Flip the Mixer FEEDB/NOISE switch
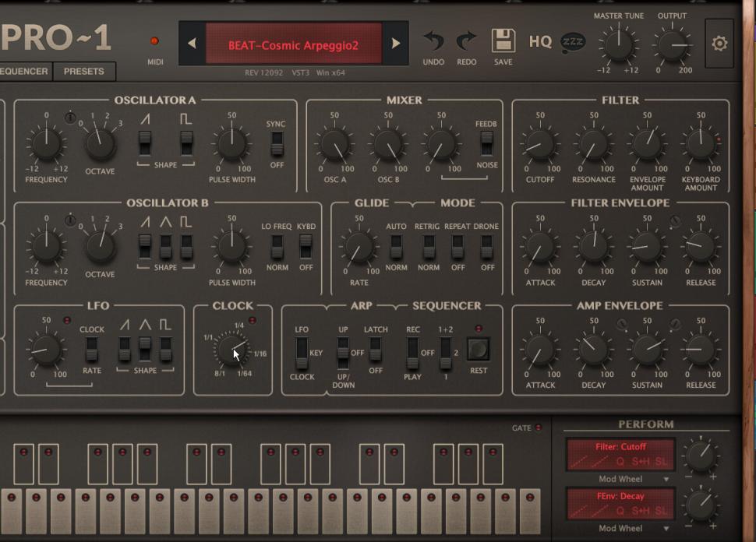 coord(487,145)
